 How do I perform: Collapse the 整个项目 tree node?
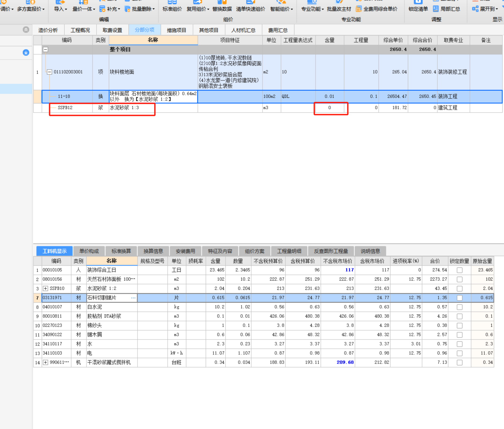46,50
